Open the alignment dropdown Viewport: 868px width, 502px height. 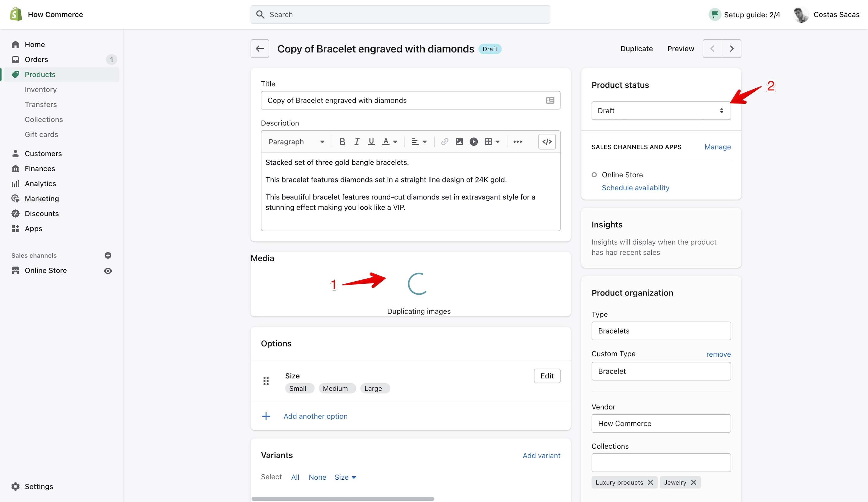tap(419, 141)
